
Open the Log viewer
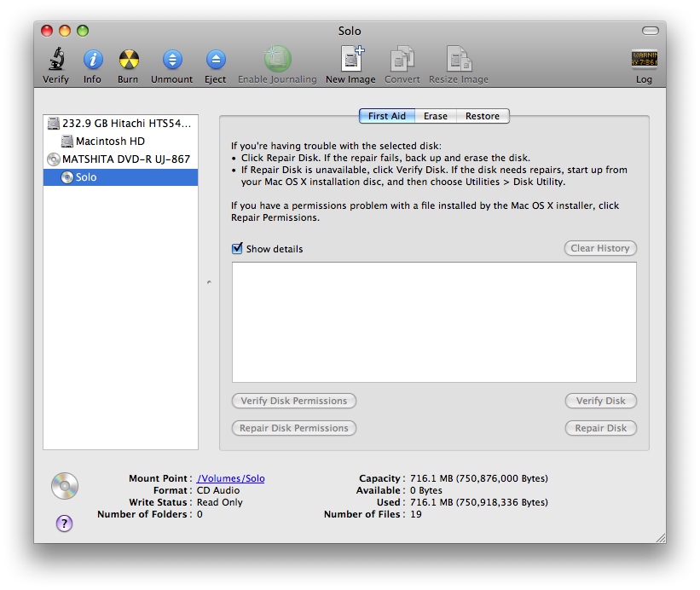pos(644,61)
